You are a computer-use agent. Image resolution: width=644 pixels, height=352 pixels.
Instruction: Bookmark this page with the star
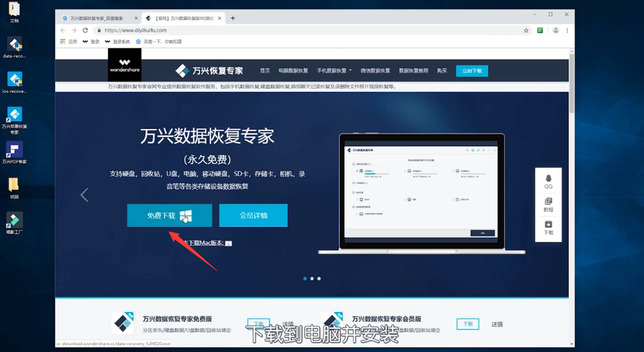click(x=526, y=30)
